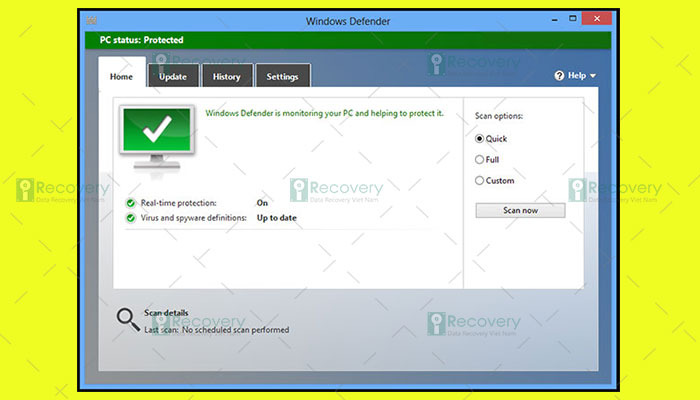Click the 'Scan details' heading
The image size is (700, 400).
coord(166,312)
